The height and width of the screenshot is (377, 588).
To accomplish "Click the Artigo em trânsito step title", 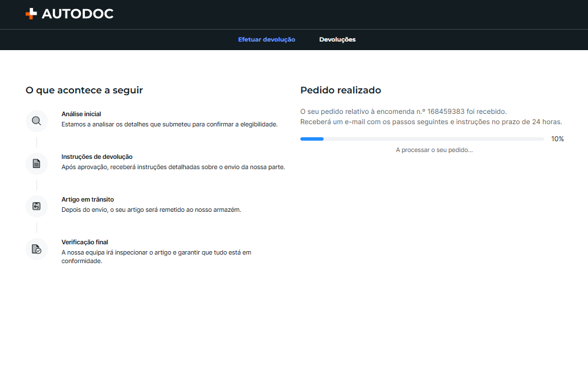I will click(x=88, y=199).
